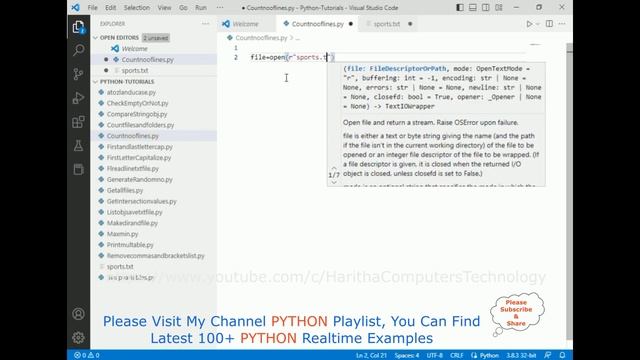
Task: Open the Manage gear icon
Action: (78, 338)
